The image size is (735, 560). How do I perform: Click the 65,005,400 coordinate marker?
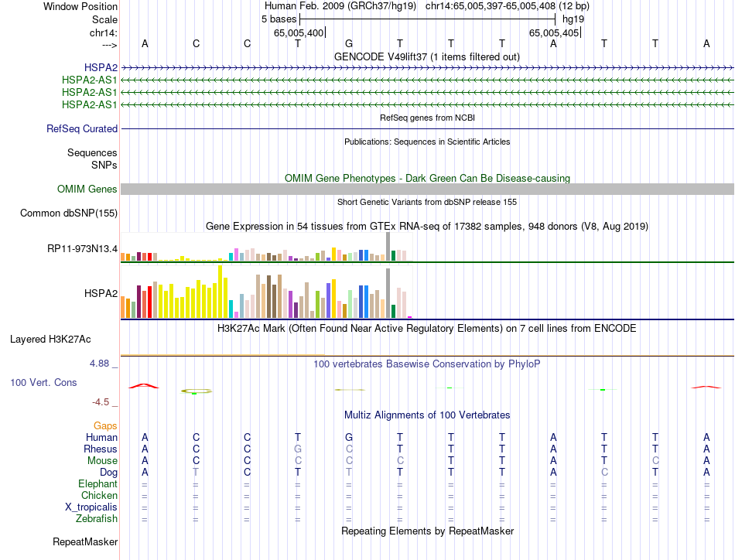coord(299,32)
